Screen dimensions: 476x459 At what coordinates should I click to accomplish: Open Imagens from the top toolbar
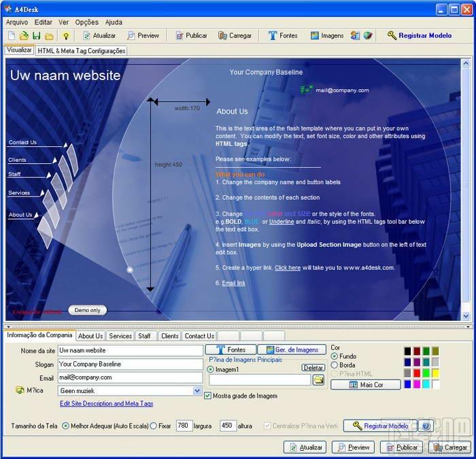point(327,36)
